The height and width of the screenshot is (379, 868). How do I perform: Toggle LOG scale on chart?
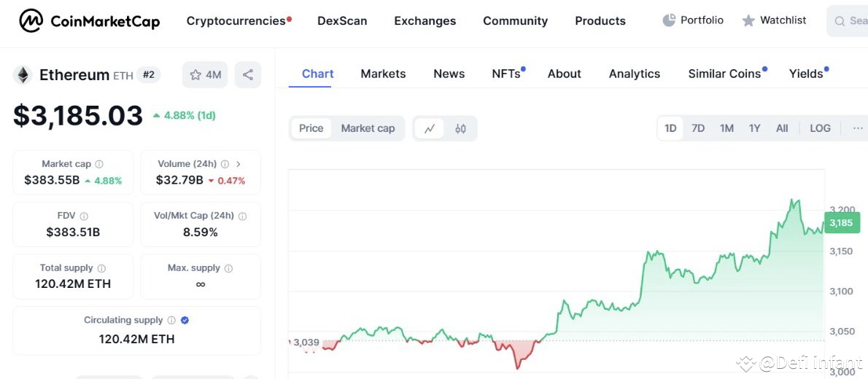point(820,128)
